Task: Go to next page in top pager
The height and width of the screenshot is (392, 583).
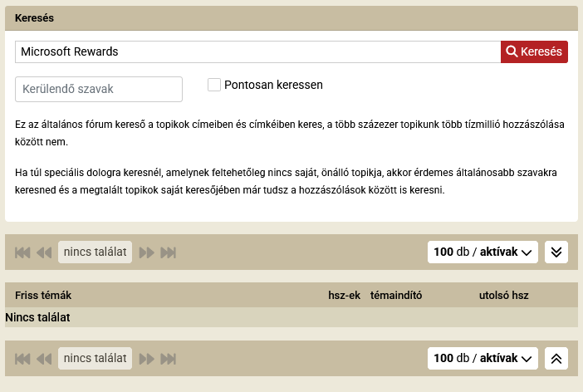Action: coord(147,252)
